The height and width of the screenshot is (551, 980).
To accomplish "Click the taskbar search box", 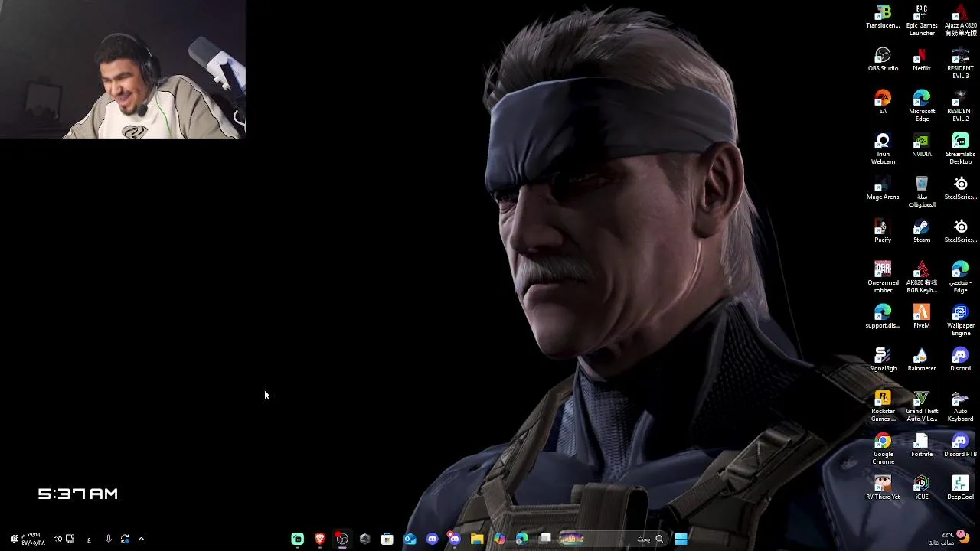I will pyautogui.click(x=615, y=539).
